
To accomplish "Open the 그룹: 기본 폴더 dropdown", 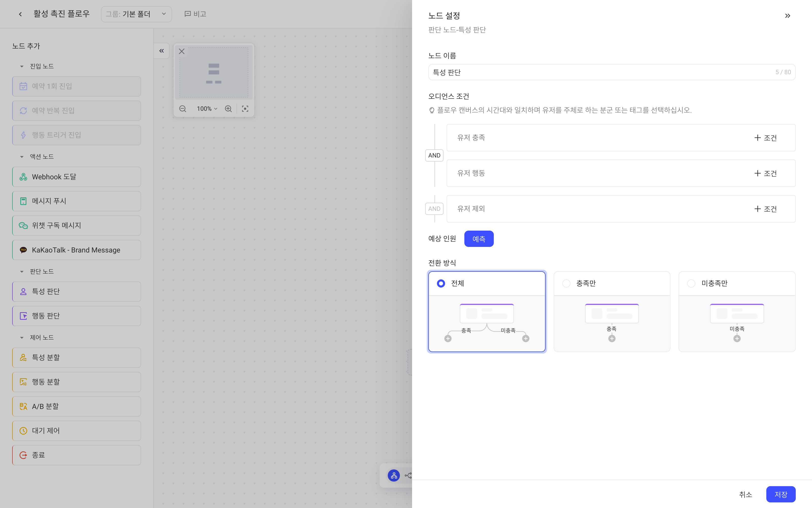I will point(136,14).
